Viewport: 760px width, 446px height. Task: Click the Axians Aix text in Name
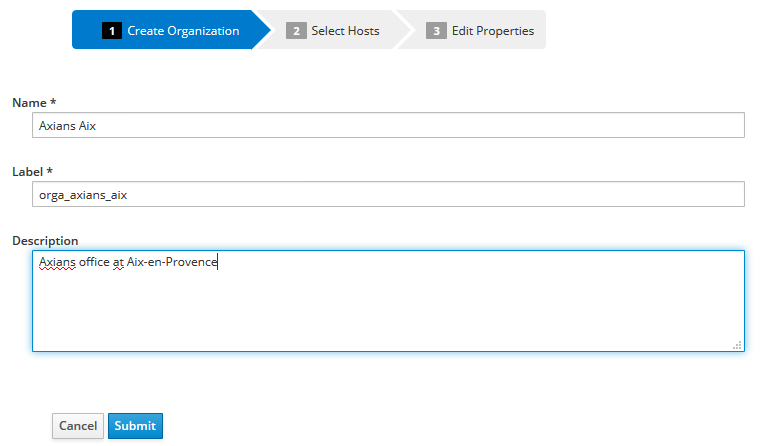(66, 126)
